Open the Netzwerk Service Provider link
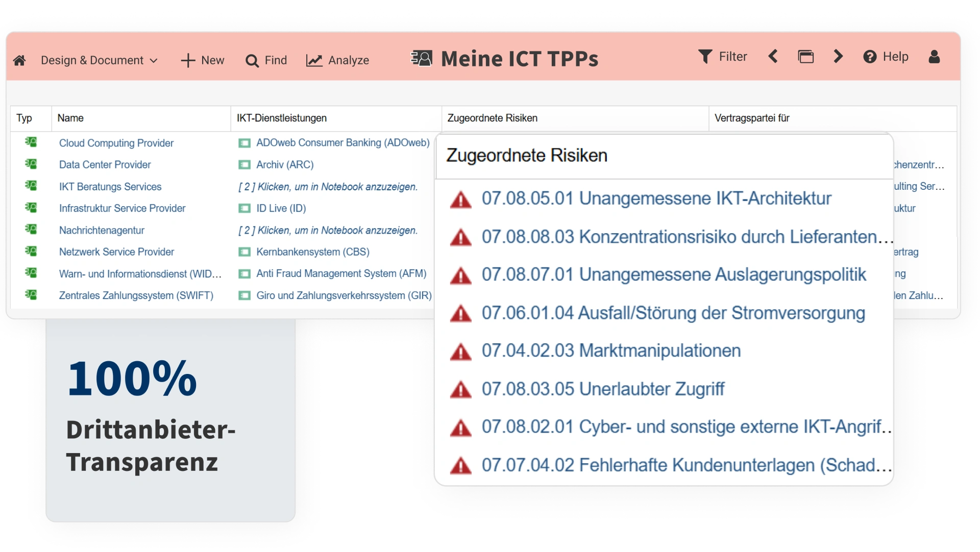Screen dimensions: 980x552 point(116,252)
